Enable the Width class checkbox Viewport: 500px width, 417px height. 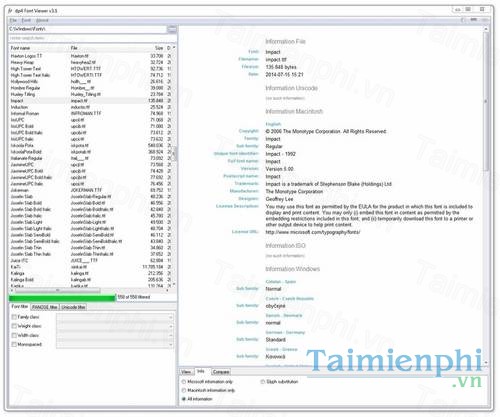(x=14, y=335)
